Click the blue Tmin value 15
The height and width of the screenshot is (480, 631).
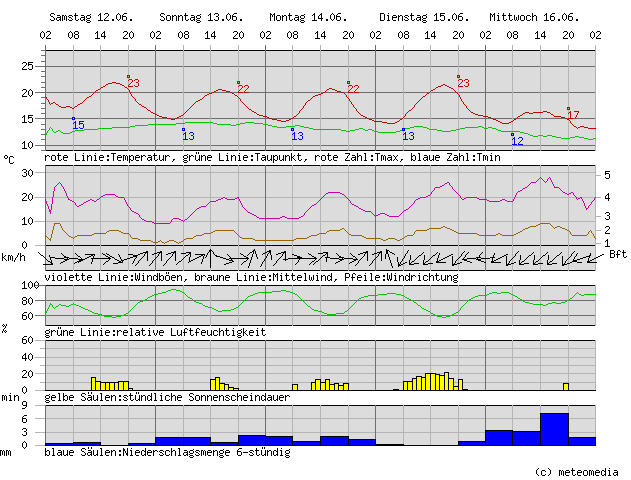[79, 125]
